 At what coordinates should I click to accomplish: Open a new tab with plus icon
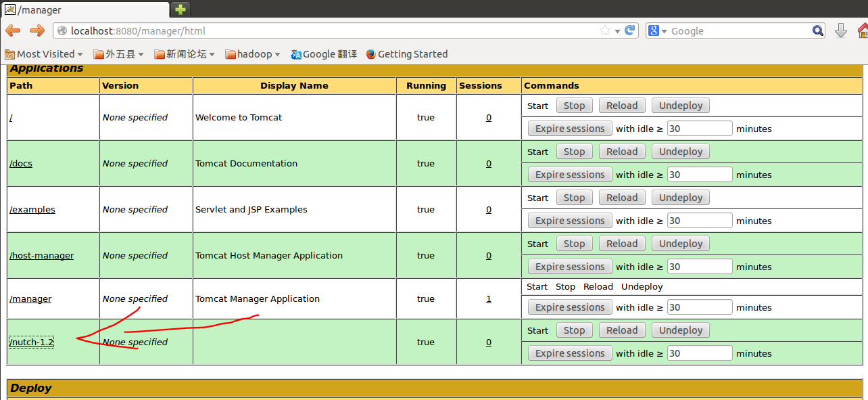pyautogui.click(x=180, y=9)
